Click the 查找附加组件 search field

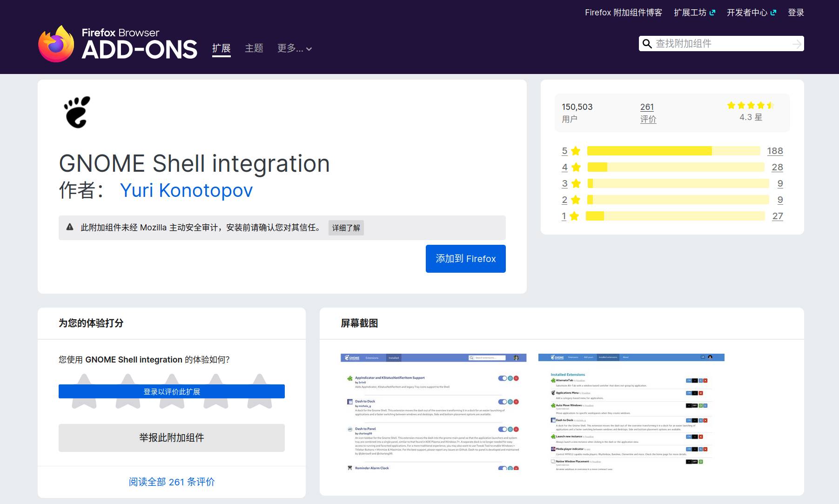(721, 44)
